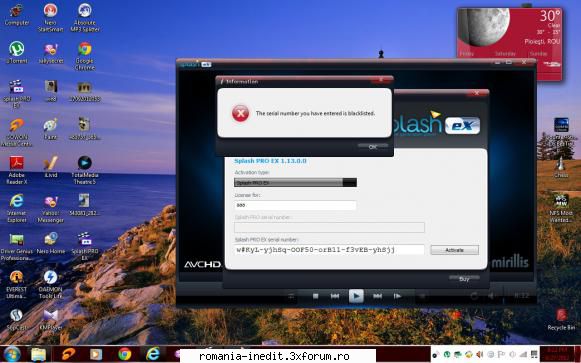Screen dimensions: 581x363
Task: Open the EVEREST Ultimate desktop icon
Action: coord(17,284)
